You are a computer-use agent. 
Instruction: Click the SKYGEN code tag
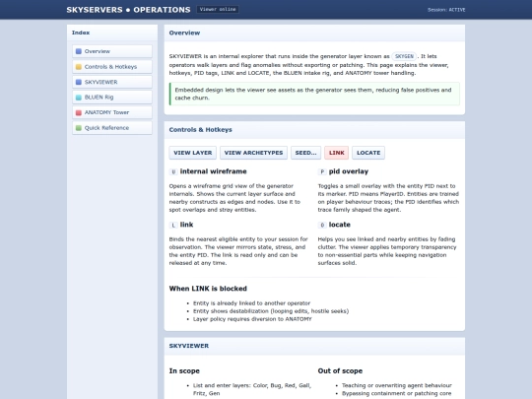[x=404, y=56]
